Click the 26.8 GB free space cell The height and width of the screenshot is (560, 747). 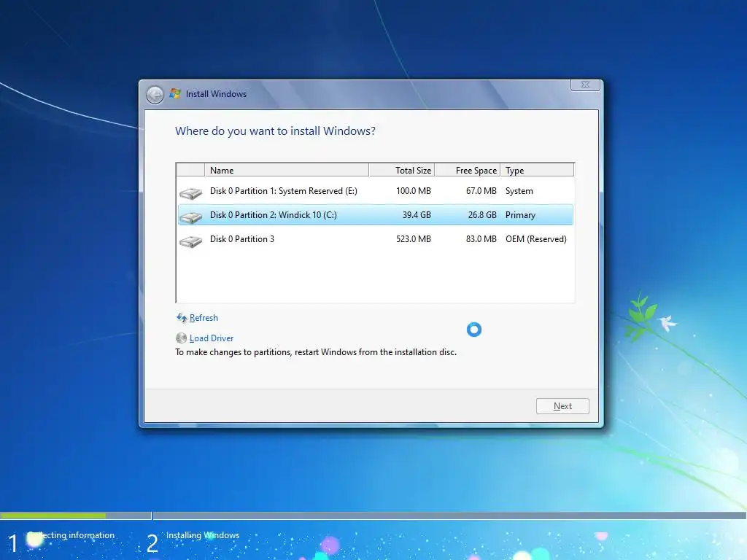point(482,215)
